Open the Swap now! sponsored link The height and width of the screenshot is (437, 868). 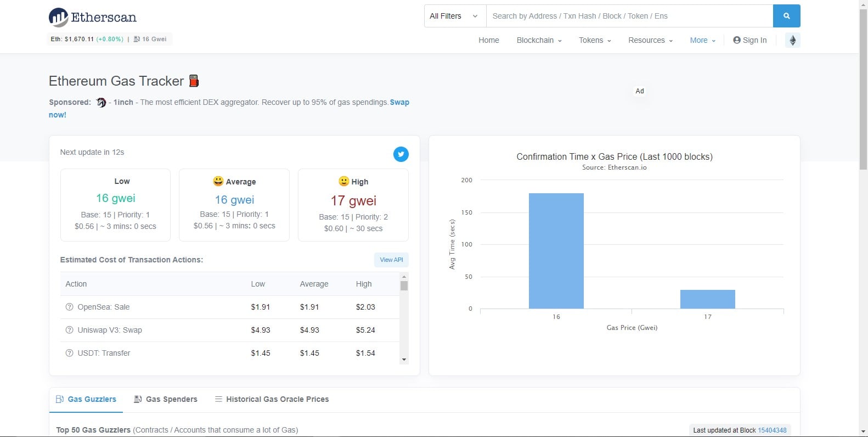tap(229, 108)
